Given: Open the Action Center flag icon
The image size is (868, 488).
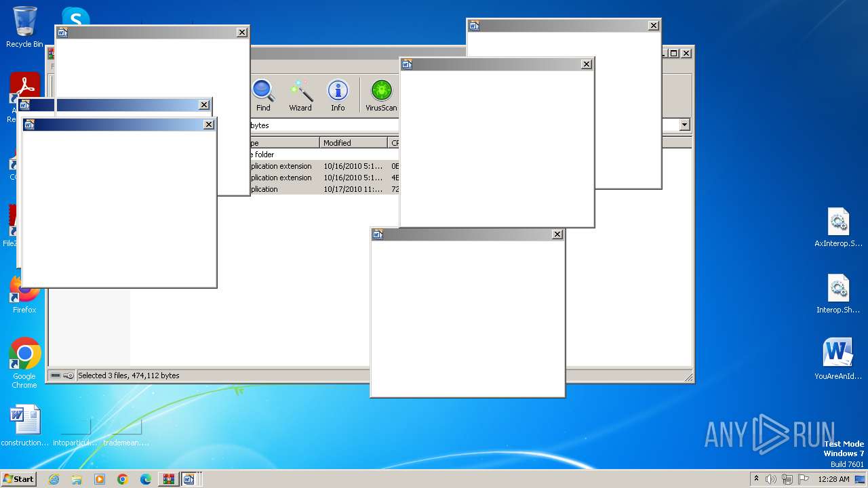Looking at the screenshot, I should (803, 479).
